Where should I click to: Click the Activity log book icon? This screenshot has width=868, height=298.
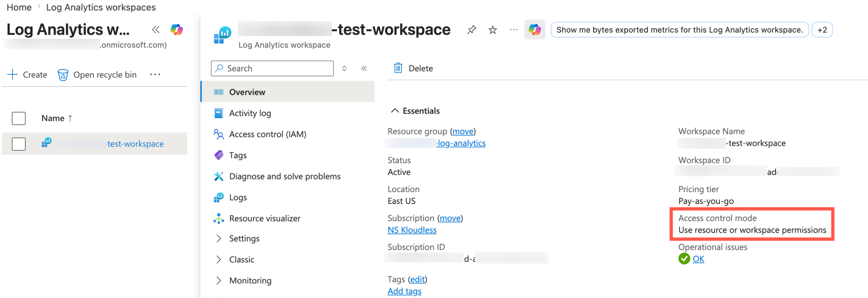tap(219, 113)
